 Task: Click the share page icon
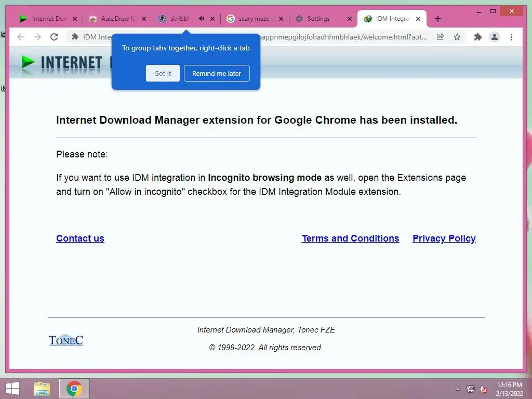pos(440,37)
